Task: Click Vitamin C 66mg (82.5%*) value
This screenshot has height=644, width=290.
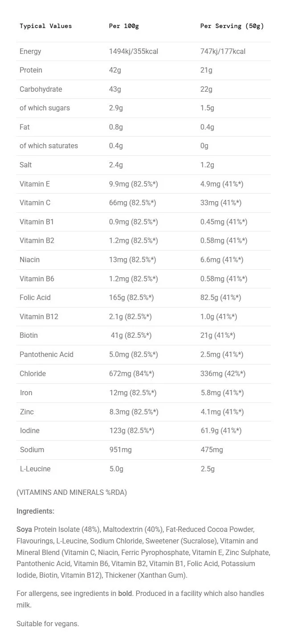Action: tap(132, 203)
